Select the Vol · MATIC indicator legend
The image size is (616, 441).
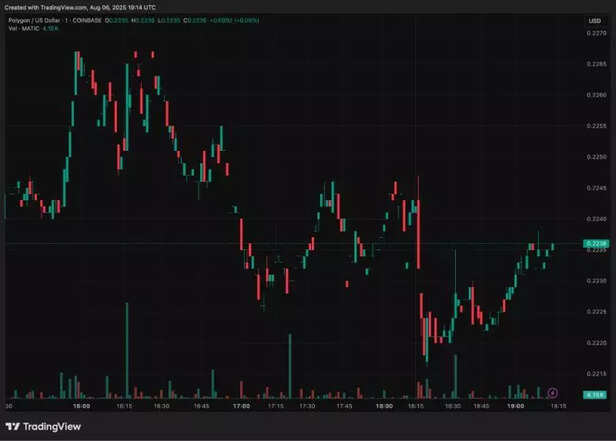click(24, 27)
